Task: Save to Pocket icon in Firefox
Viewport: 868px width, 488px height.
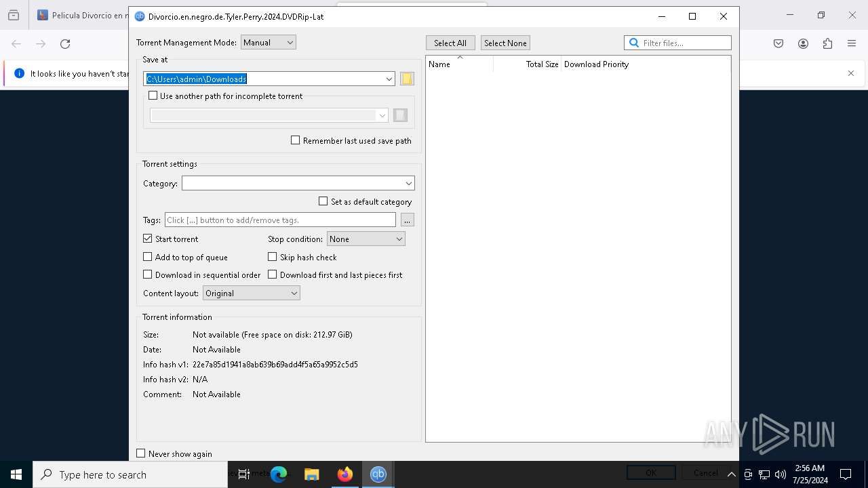Action: pyautogui.click(x=778, y=43)
